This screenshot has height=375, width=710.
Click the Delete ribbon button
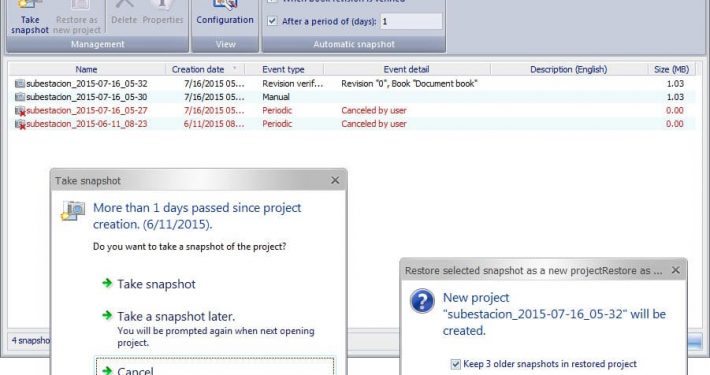coord(124,14)
